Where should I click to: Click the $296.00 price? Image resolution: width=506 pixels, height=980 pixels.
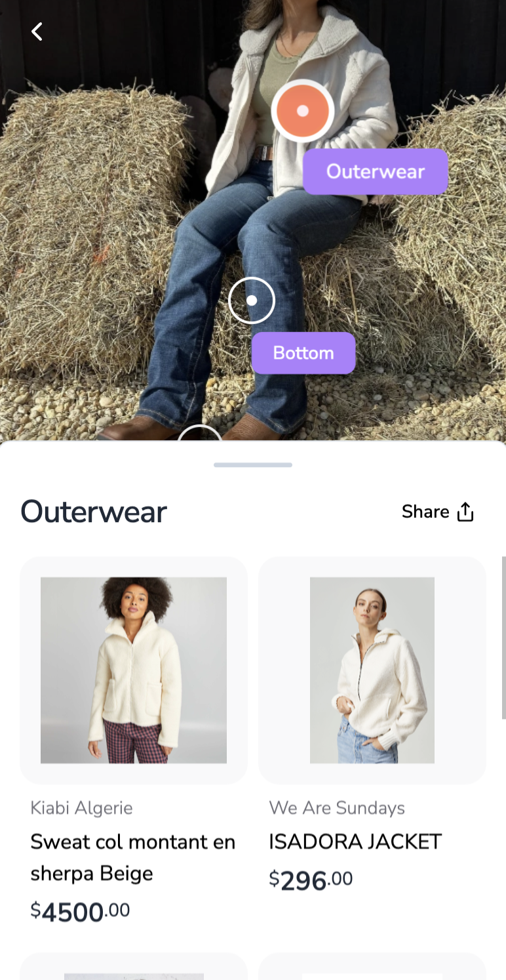pyautogui.click(x=311, y=880)
